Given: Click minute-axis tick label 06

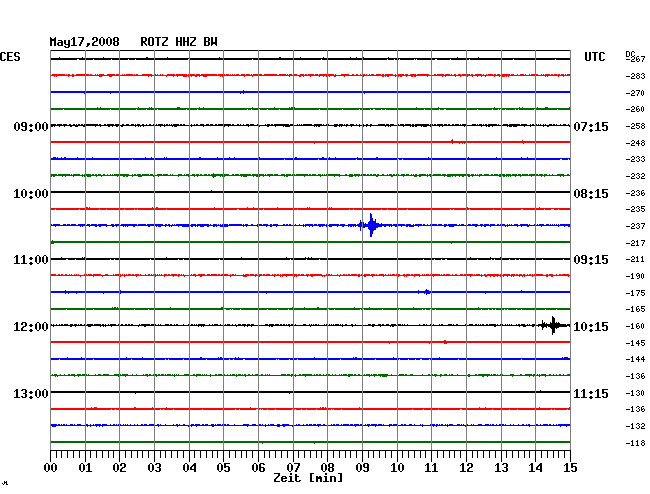Looking at the screenshot, I should [x=258, y=468].
